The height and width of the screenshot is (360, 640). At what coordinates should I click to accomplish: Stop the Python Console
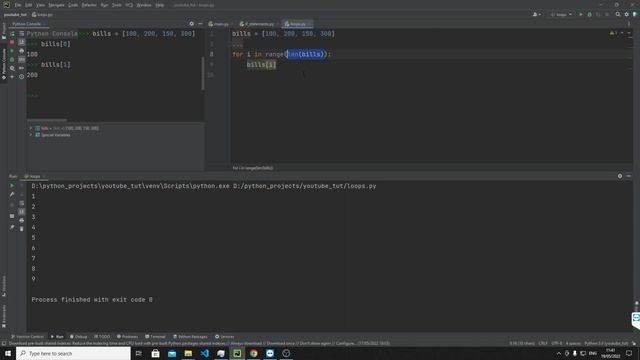pos(12,42)
